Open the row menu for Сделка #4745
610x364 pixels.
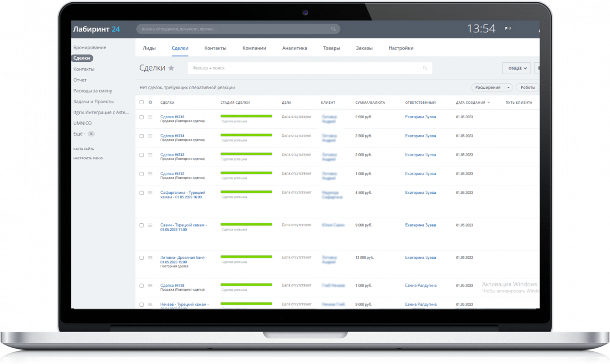tap(150, 117)
